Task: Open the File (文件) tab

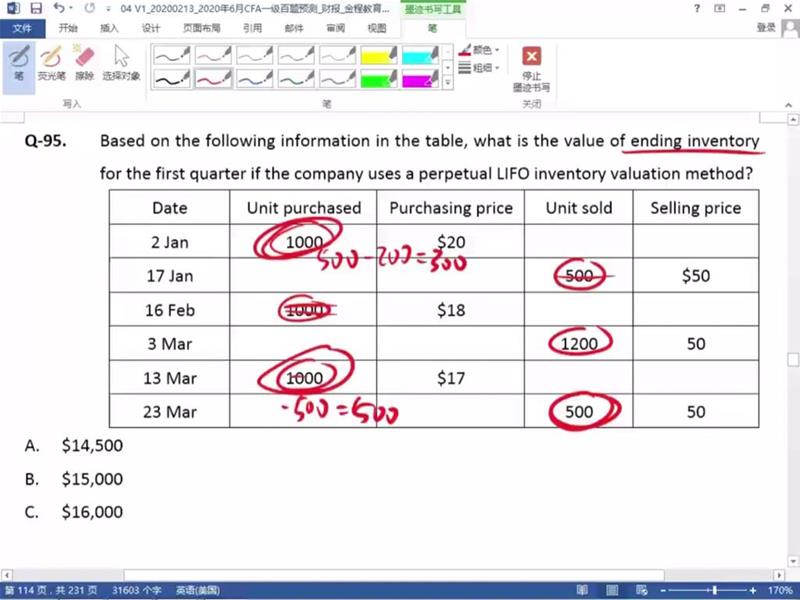Action: [22, 28]
